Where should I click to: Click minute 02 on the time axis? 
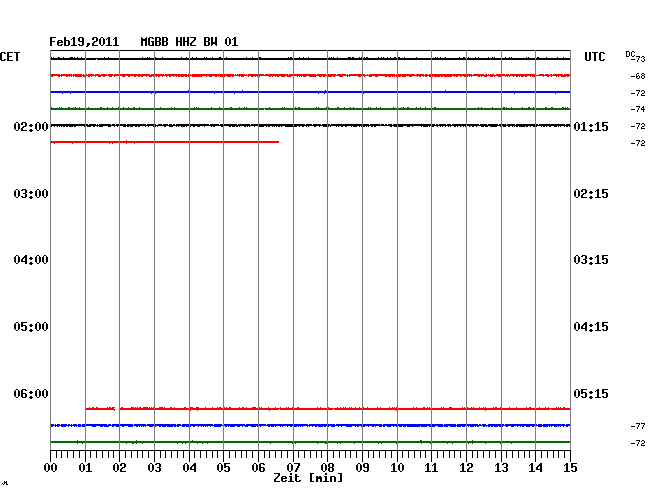pos(119,468)
